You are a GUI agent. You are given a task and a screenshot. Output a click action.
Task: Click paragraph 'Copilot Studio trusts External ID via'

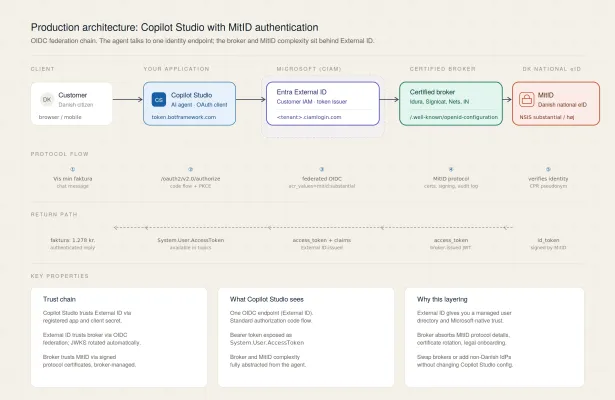coord(87,317)
